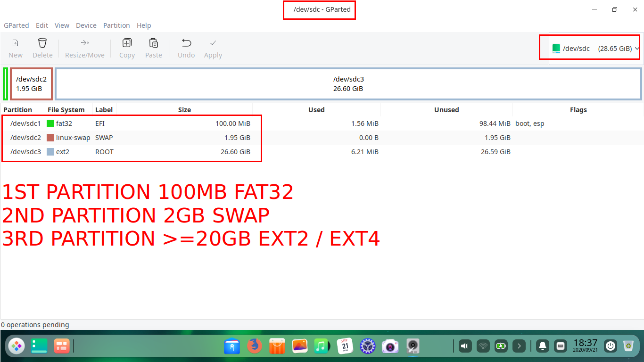Open the recycle bin in the tray

pyautogui.click(x=628, y=346)
